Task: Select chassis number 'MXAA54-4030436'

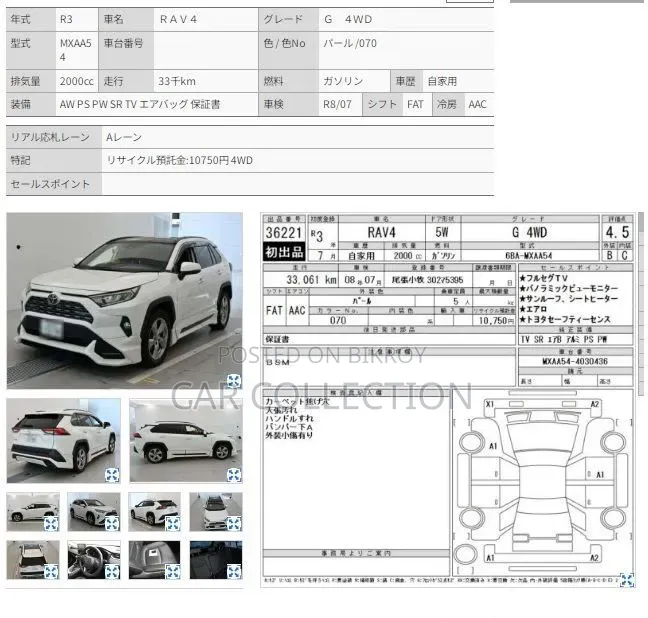Action: (575, 362)
